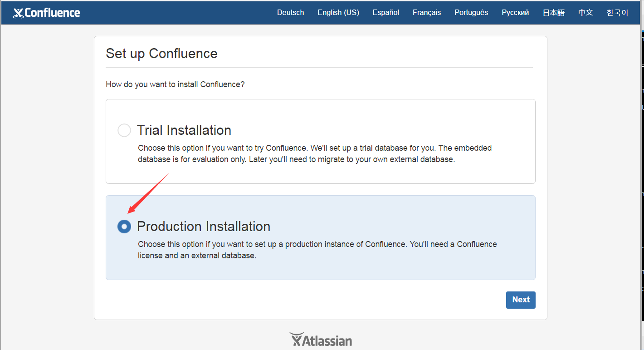The width and height of the screenshot is (644, 350).
Task: Select Русский language option
Action: (x=515, y=13)
